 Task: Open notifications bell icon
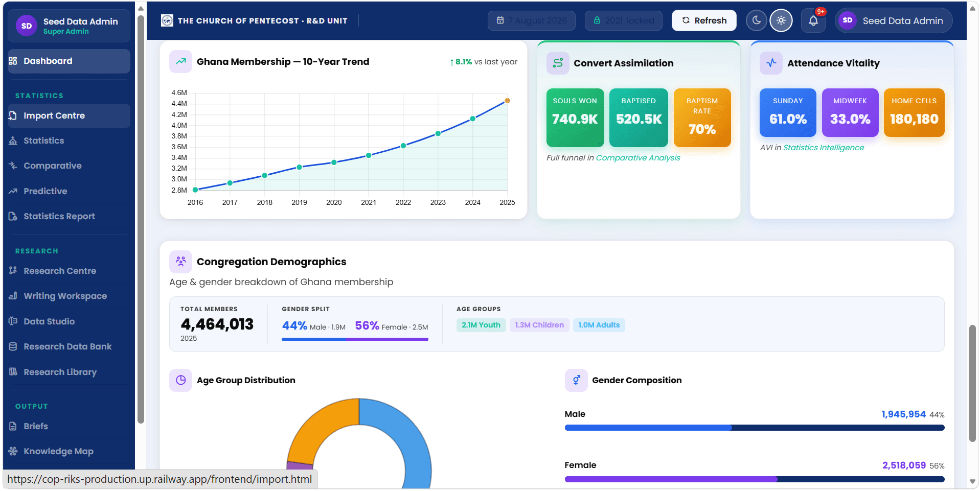click(x=813, y=21)
